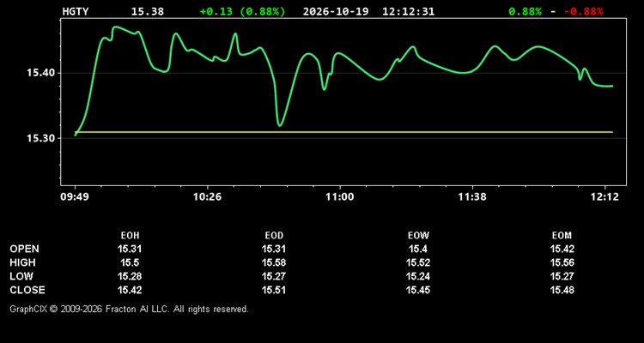Select the EOW high value 15.52
The height and width of the screenshot is (343, 644).
point(418,262)
